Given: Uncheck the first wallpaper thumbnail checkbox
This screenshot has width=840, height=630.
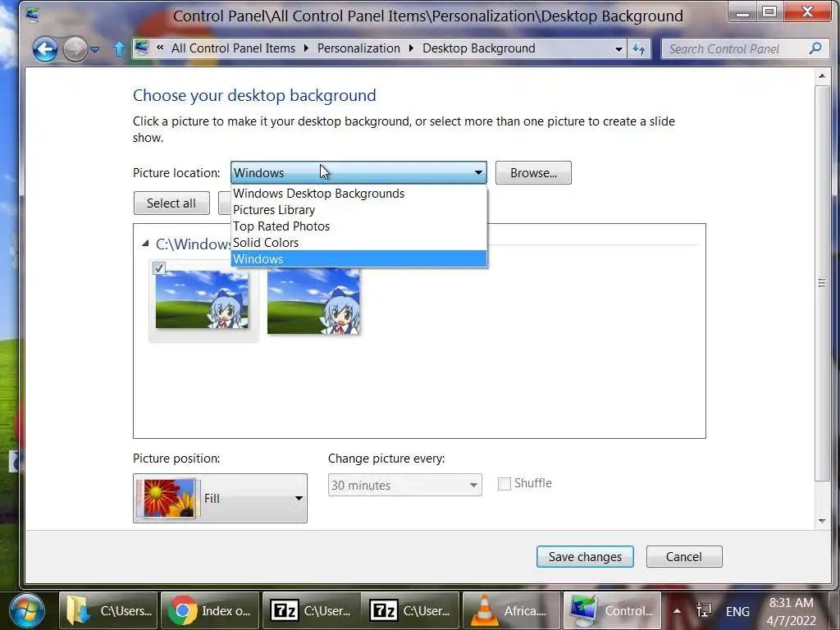Looking at the screenshot, I should pyautogui.click(x=159, y=268).
